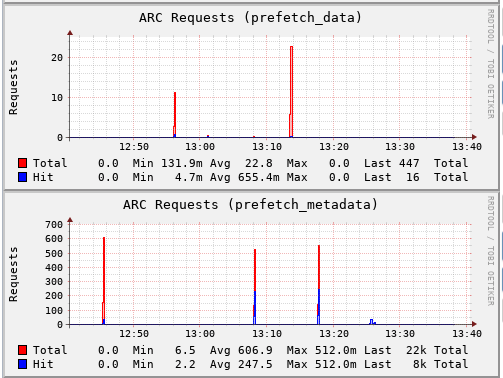
Task: Click the 'Requests' y-axis title of prefetch_data graph
Action: click(x=13, y=87)
